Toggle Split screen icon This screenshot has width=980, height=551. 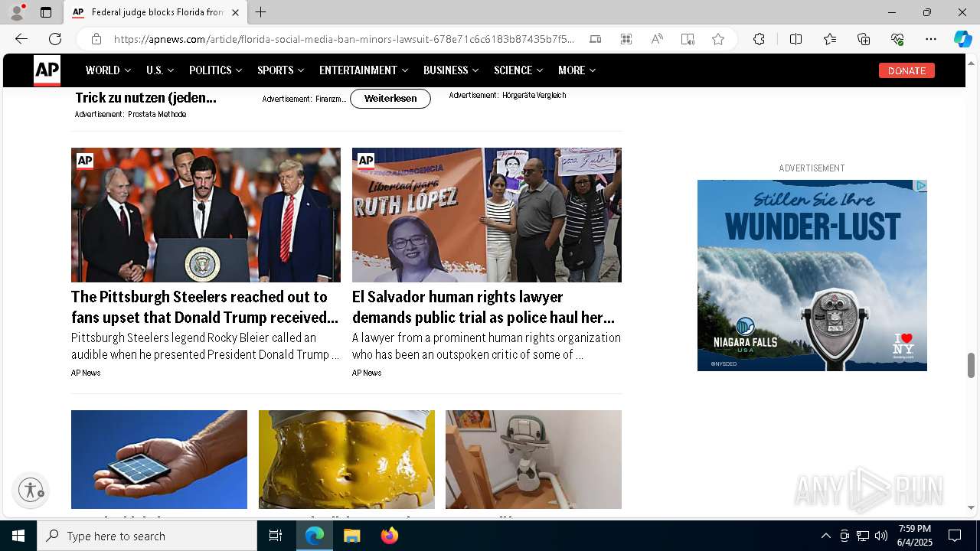click(x=795, y=39)
